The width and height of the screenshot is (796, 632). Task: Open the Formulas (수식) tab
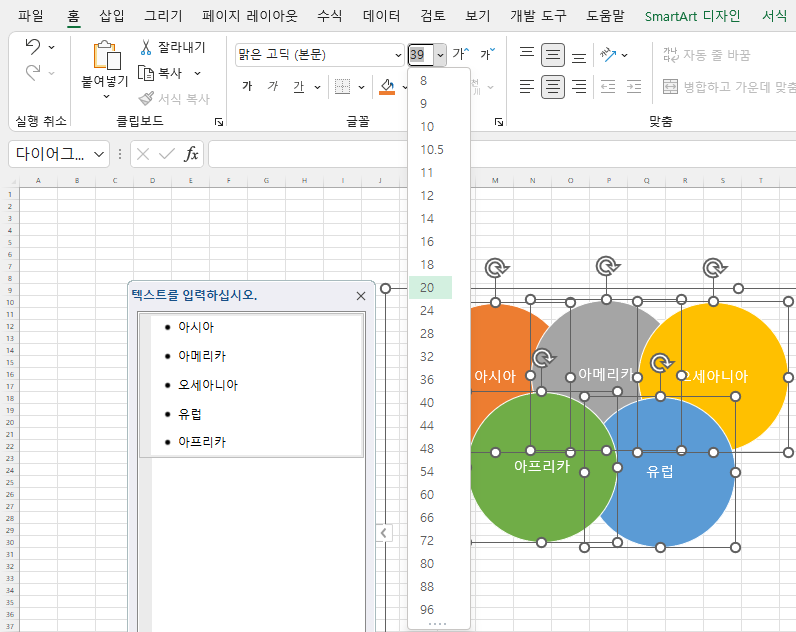329,15
